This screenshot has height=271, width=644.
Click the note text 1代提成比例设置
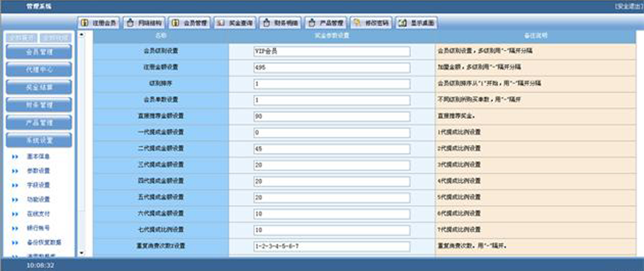click(459, 132)
